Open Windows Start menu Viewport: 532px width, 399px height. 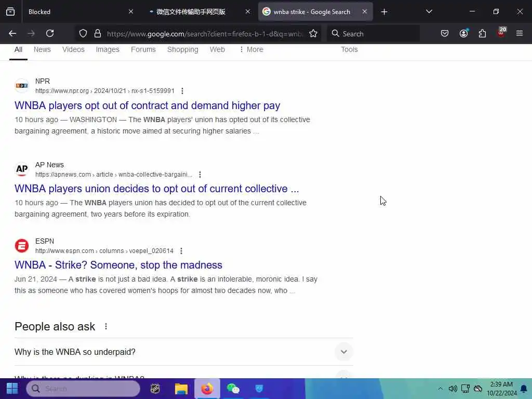coord(12,389)
